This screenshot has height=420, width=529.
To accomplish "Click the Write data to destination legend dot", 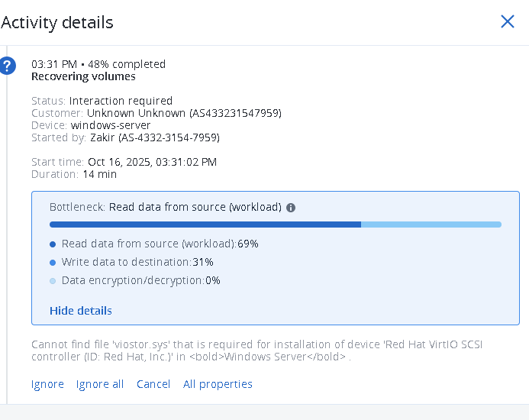I will [53, 263].
